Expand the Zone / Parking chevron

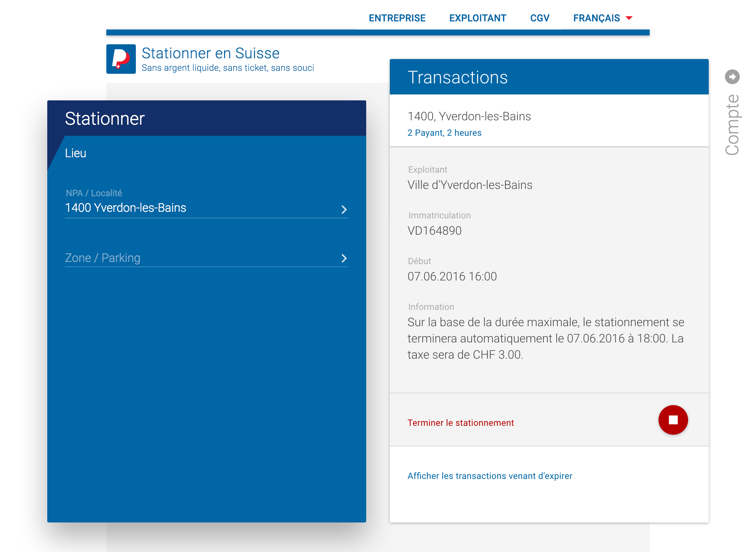(344, 258)
